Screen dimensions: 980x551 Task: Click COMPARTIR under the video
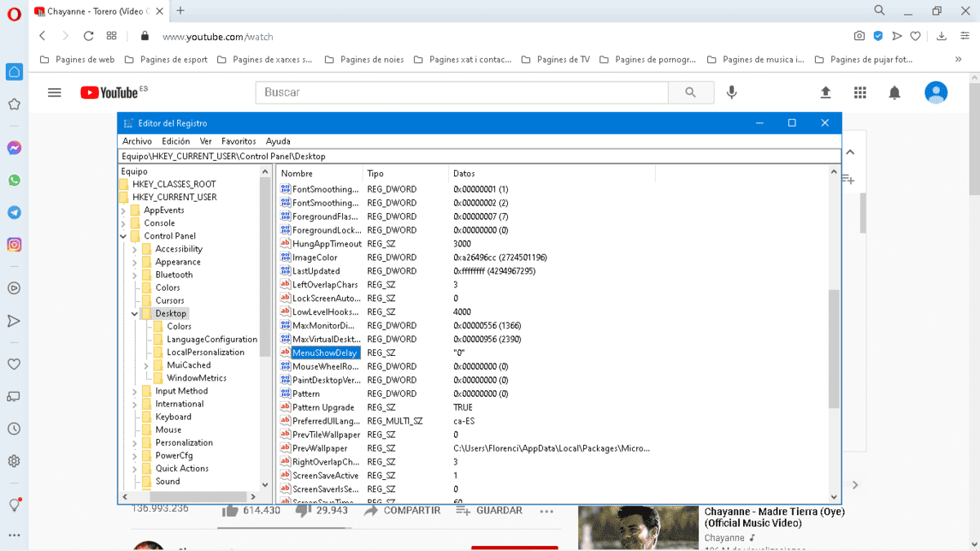click(x=403, y=510)
